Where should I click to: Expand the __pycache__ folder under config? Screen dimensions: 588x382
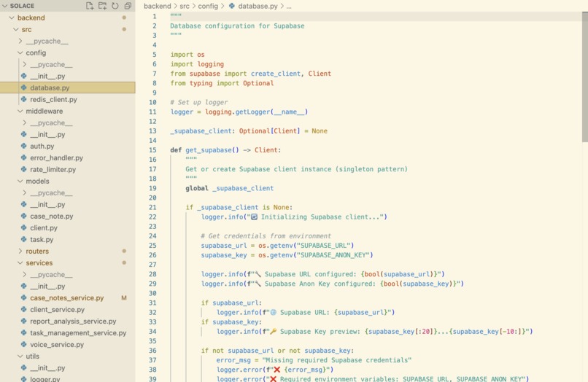pyautogui.click(x=24, y=64)
